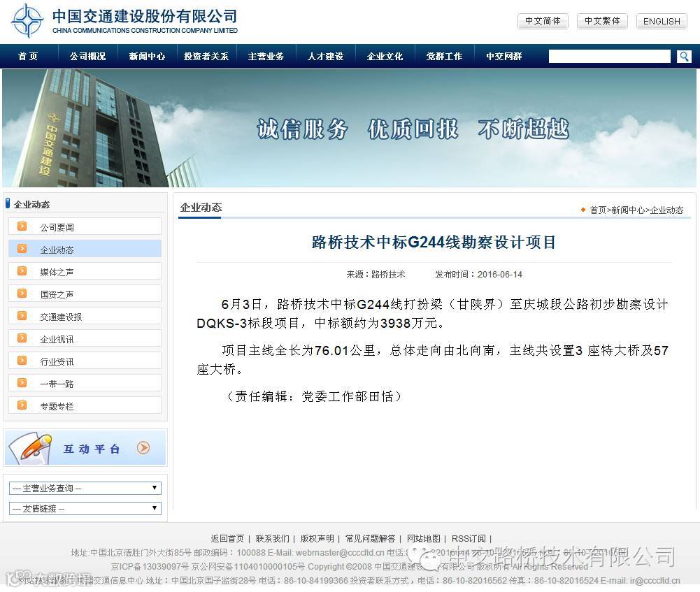Open 公司要闻 in the sidebar
Image resolution: width=700 pixels, height=592 pixels.
point(85,226)
